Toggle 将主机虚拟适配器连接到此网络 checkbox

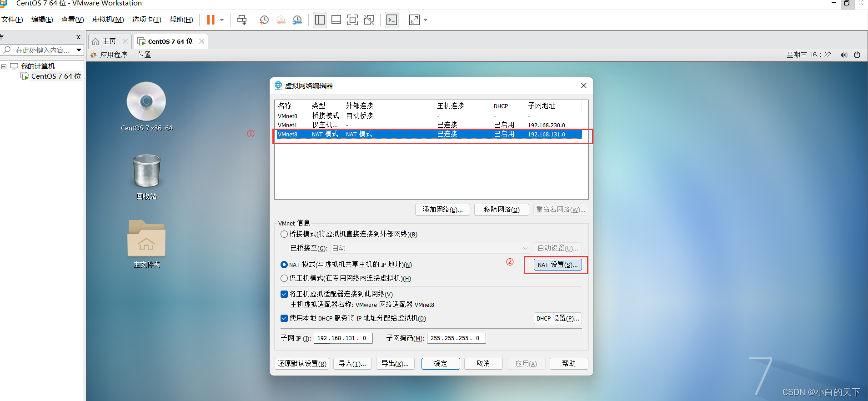tap(284, 294)
